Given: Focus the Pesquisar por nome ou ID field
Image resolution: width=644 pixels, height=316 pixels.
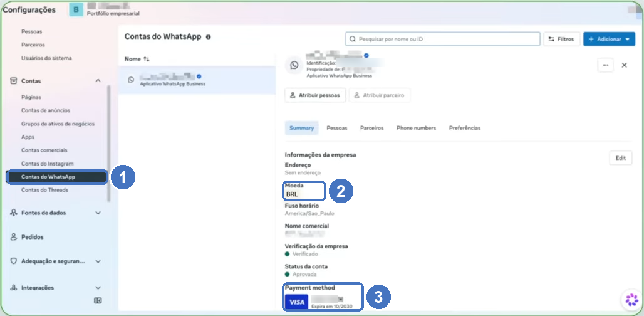Looking at the screenshot, I should [x=442, y=39].
